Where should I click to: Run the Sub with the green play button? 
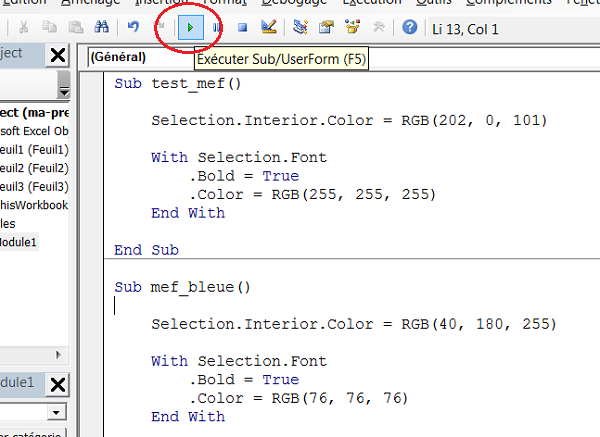[x=191, y=28]
